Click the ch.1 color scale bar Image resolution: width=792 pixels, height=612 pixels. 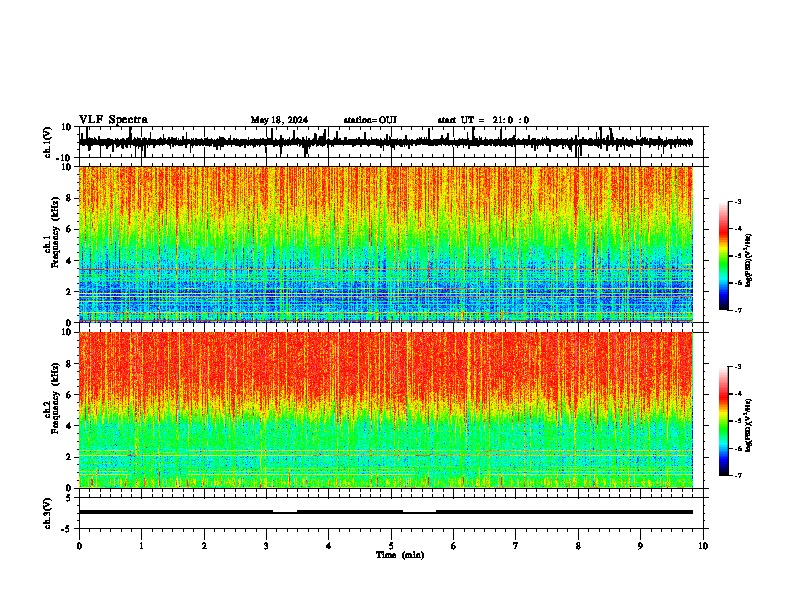(724, 256)
